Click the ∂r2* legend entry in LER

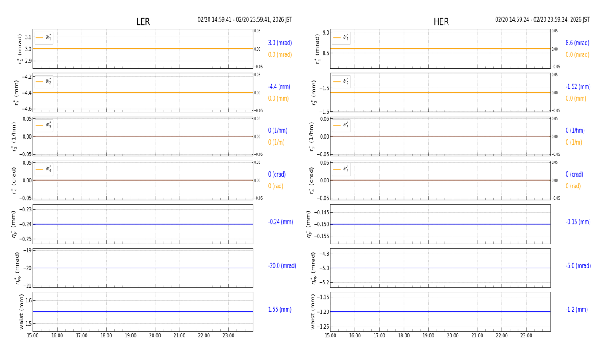pyautogui.click(x=44, y=82)
